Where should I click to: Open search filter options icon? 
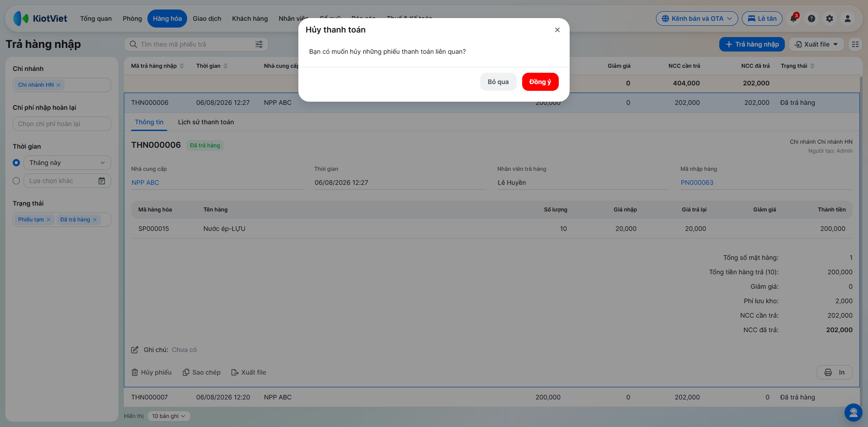(x=259, y=44)
